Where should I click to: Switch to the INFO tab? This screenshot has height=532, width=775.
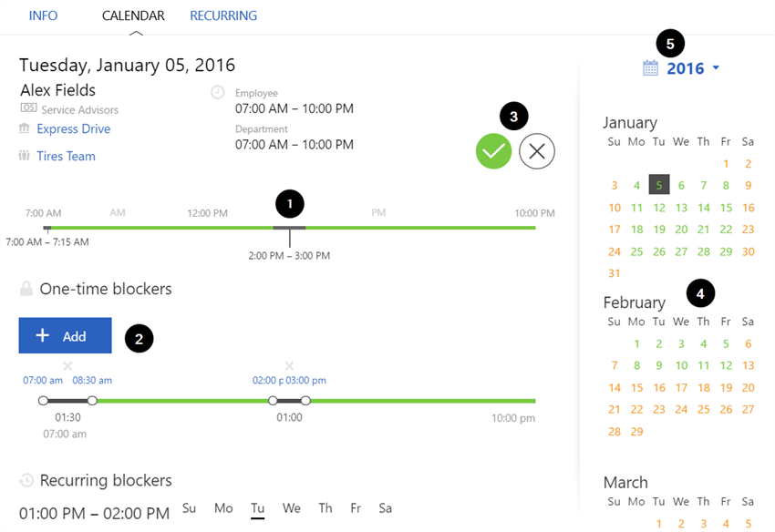[43, 15]
